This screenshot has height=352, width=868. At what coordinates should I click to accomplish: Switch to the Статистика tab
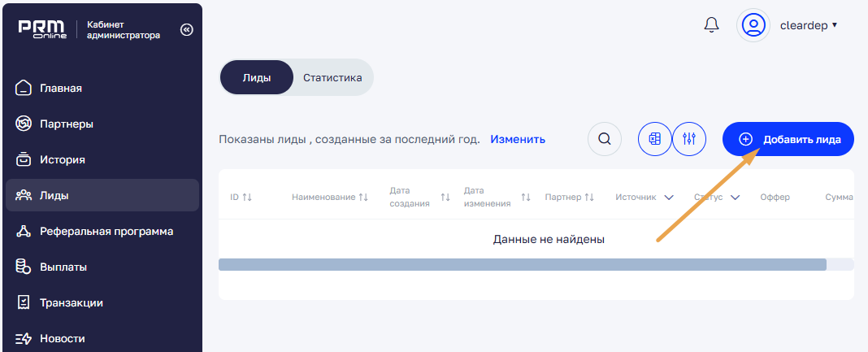point(332,79)
